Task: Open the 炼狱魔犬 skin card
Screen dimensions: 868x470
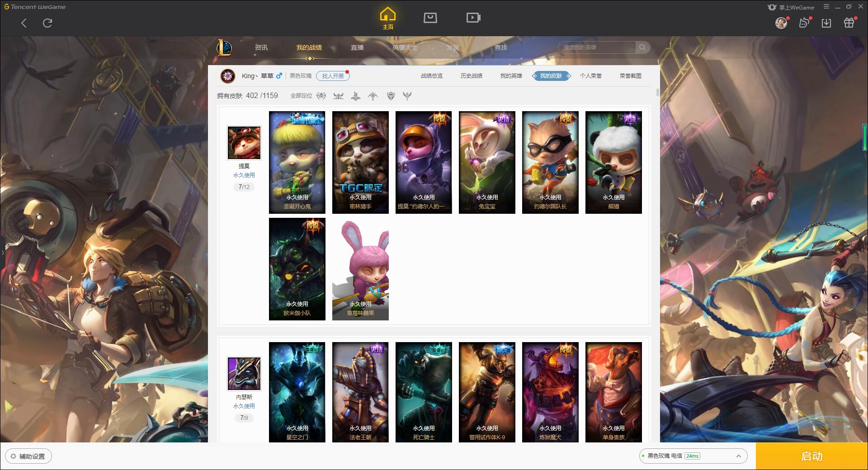Action: (550, 392)
